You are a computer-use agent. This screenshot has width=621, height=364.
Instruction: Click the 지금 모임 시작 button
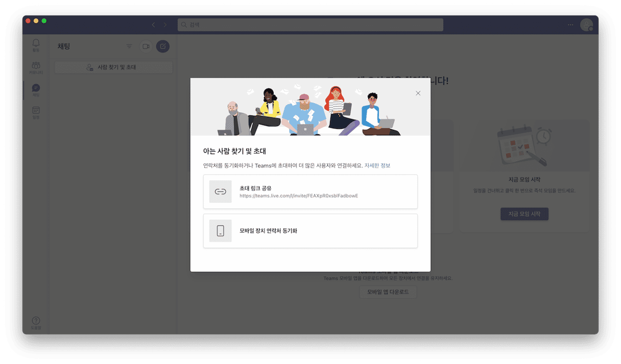coord(524,214)
